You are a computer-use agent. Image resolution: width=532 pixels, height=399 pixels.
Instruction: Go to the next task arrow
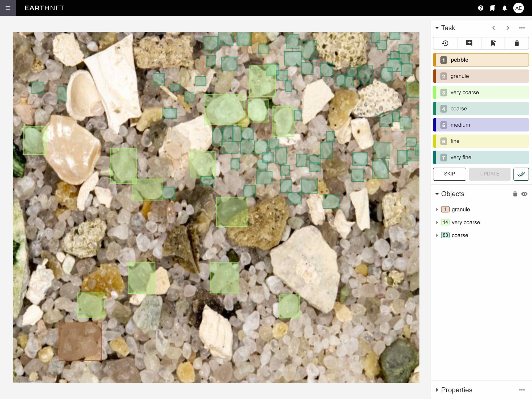(x=508, y=28)
